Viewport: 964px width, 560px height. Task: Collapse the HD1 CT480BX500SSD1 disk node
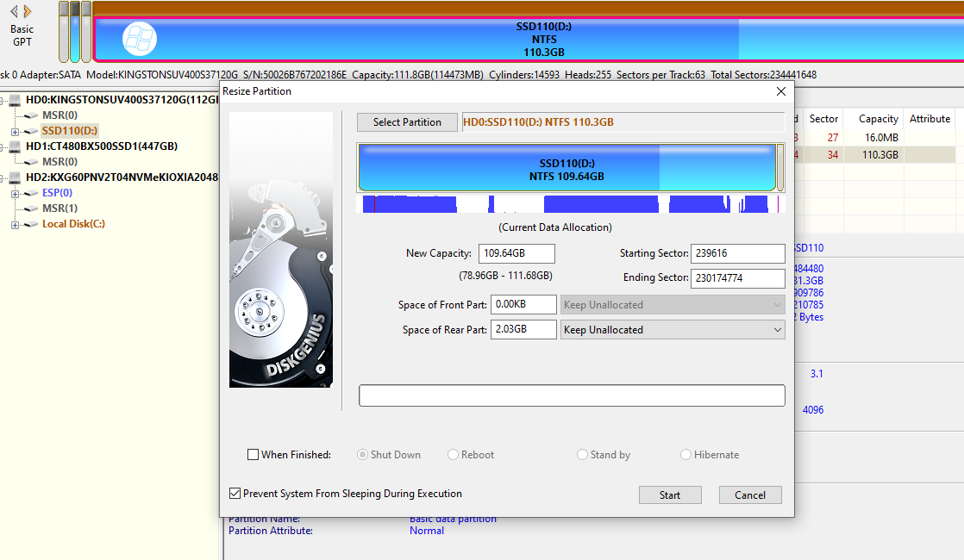pos(2,146)
